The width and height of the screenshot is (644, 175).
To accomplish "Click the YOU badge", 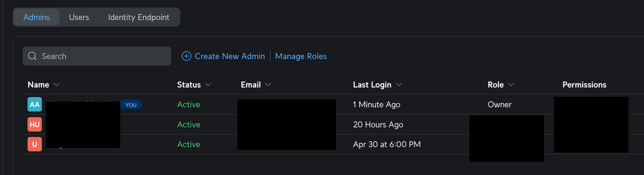I will (131, 105).
